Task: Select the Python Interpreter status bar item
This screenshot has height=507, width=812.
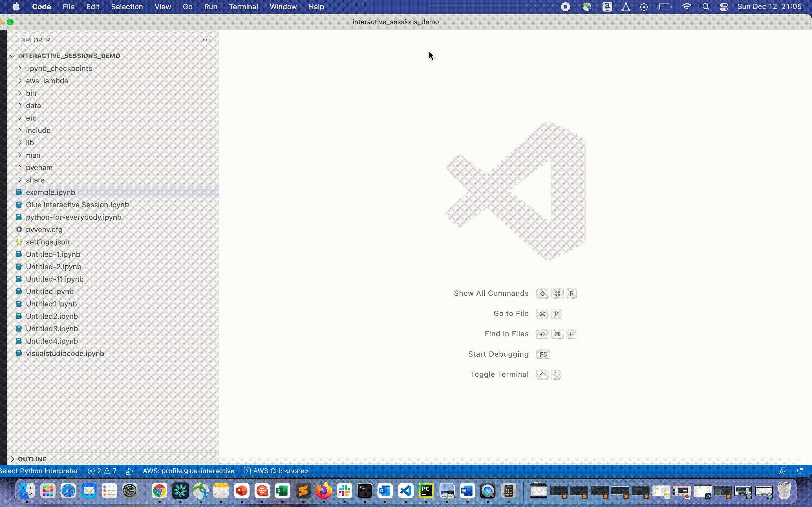Action: pos(39,470)
